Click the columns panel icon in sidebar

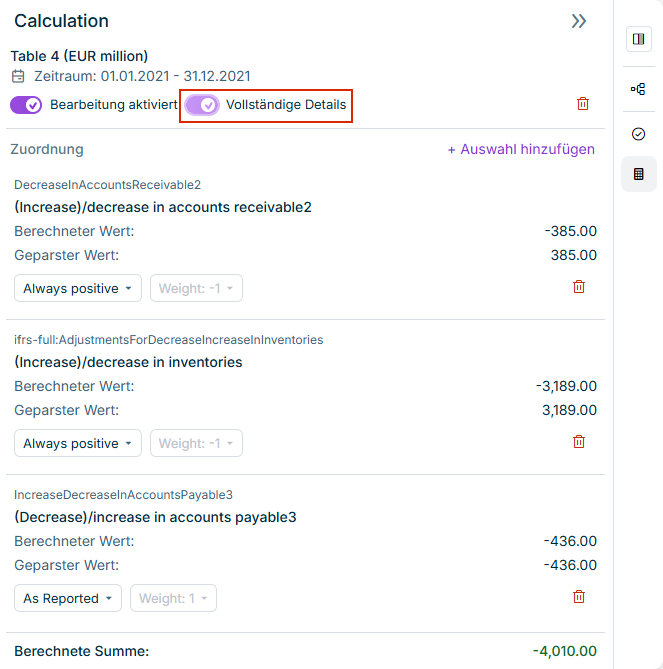(638, 39)
